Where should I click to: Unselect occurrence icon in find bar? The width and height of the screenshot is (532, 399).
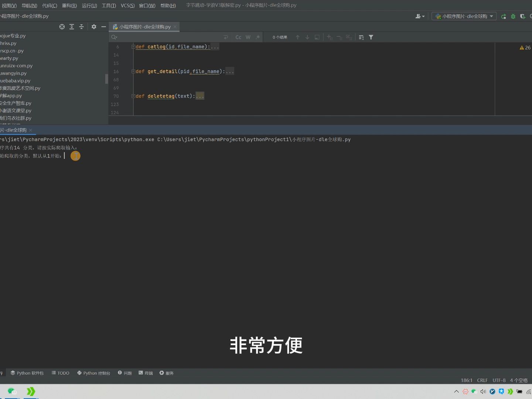tap(339, 37)
